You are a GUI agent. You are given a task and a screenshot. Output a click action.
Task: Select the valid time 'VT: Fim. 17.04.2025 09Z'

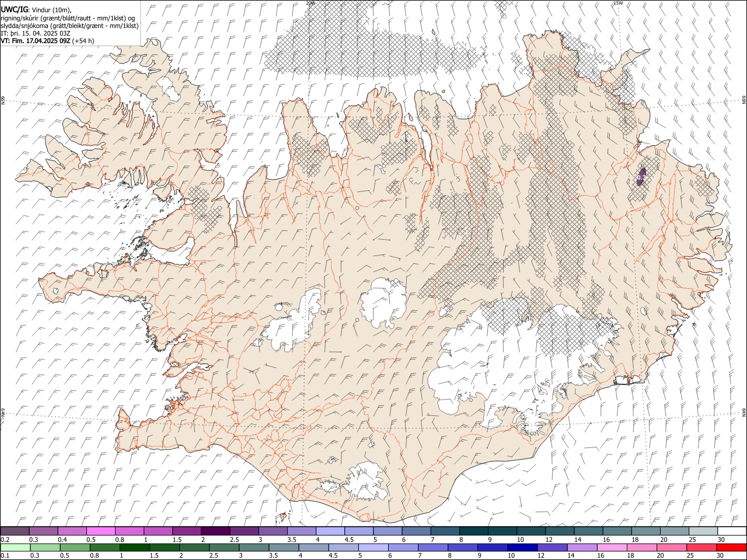[36, 41]
